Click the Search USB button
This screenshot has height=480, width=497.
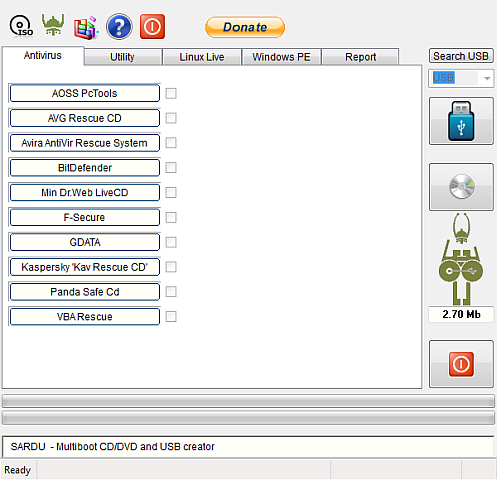point(461,56)
